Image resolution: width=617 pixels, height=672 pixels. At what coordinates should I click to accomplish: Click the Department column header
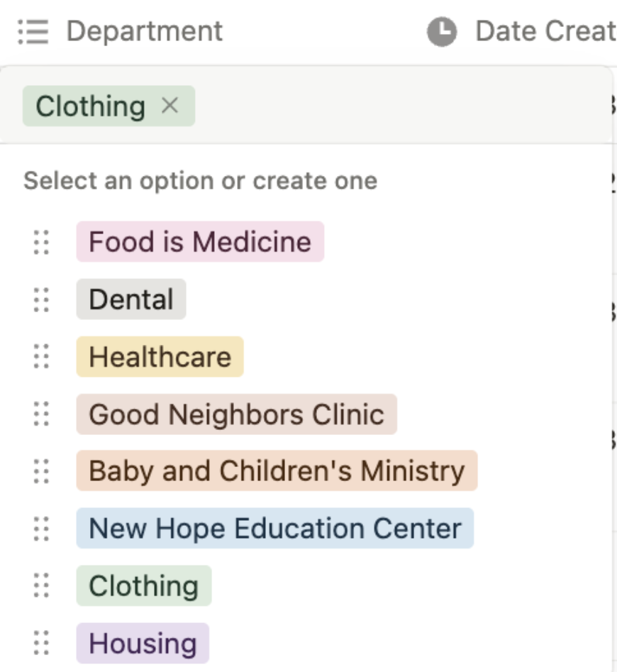pyautogui.click(x=144, y=31)
